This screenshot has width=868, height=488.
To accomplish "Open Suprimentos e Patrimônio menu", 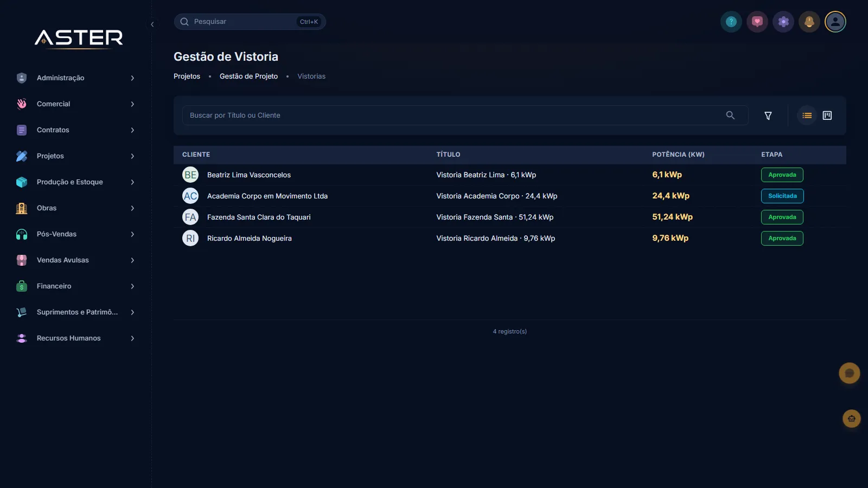I will [x=76, y=312].
